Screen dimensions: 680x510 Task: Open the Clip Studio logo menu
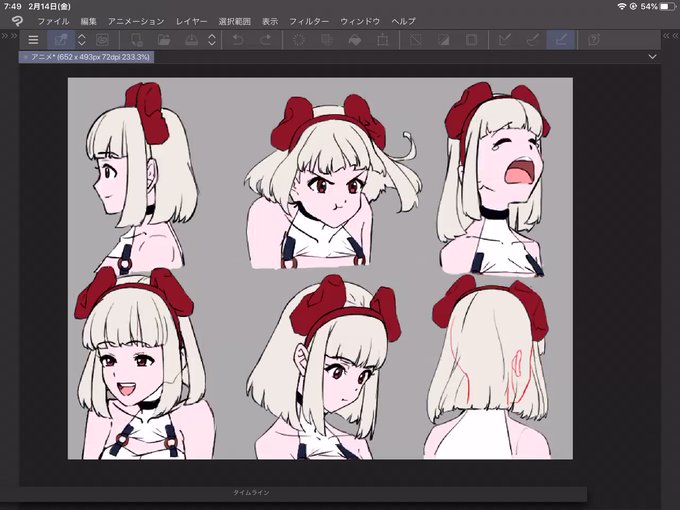[x=17, y=21]
